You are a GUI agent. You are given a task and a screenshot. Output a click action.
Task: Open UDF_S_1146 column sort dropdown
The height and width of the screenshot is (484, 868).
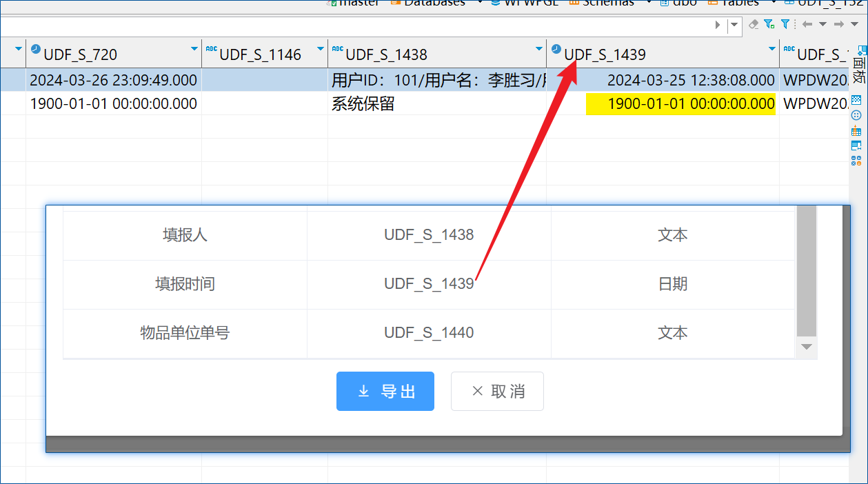(320, 48)
